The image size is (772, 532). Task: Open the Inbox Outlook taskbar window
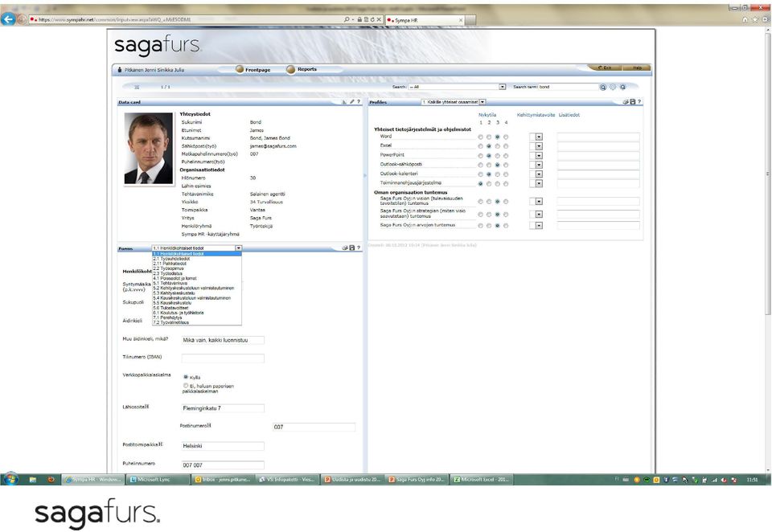coord(223,479)
